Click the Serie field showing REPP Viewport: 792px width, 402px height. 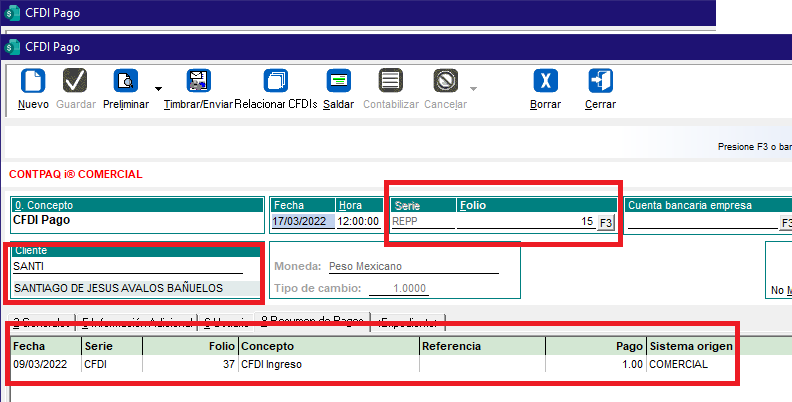420,222
